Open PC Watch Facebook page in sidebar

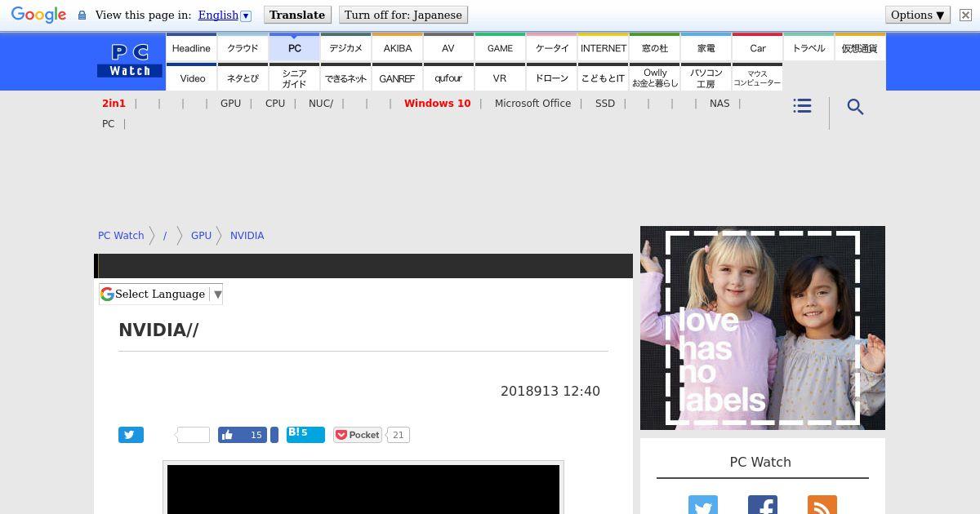point(762,506)
